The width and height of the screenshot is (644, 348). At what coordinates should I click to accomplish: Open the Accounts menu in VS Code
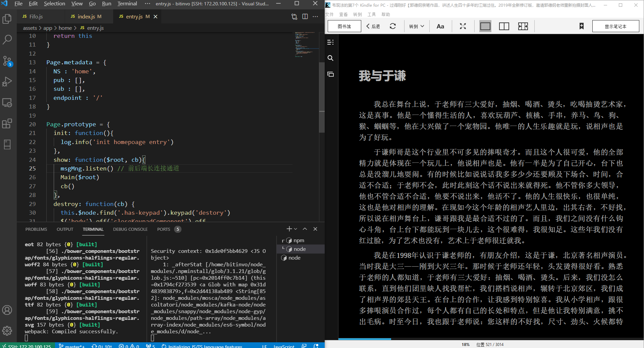(7, 310)
